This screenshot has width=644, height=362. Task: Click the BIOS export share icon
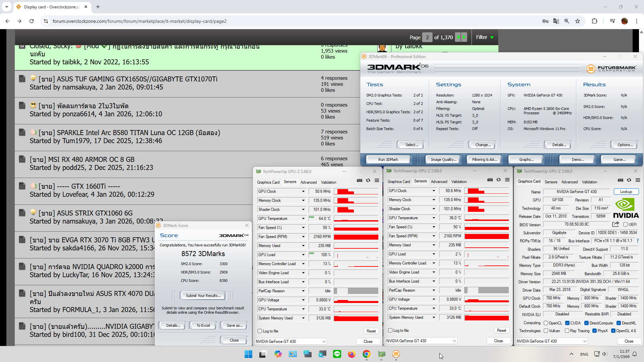coord(615,224)
